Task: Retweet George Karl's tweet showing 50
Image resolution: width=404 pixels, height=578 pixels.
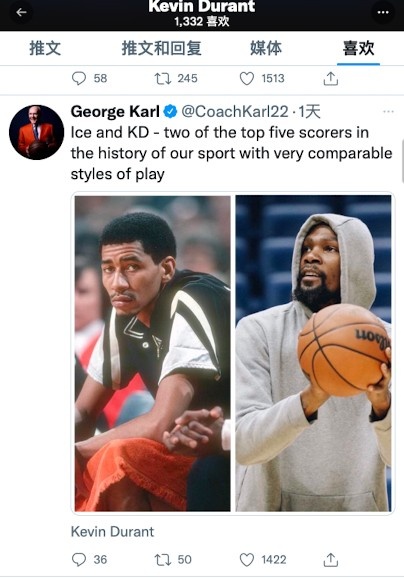Action: coord(163,560)
